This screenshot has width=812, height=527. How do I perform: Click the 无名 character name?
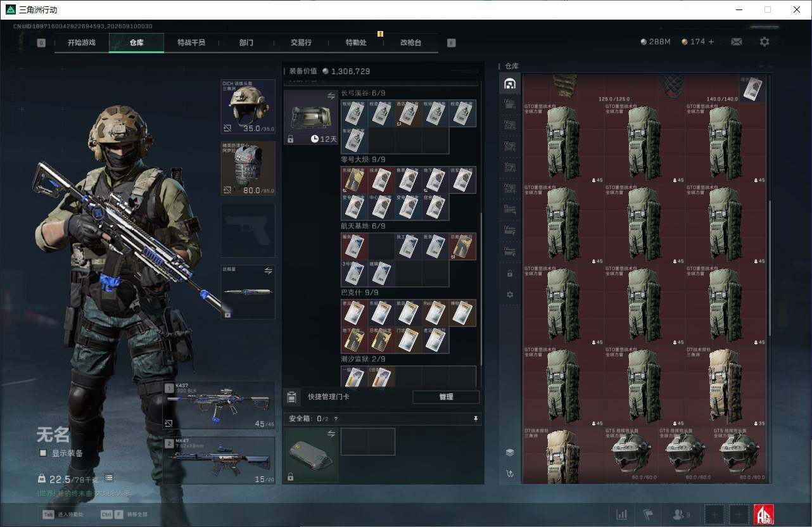[53, 435]
